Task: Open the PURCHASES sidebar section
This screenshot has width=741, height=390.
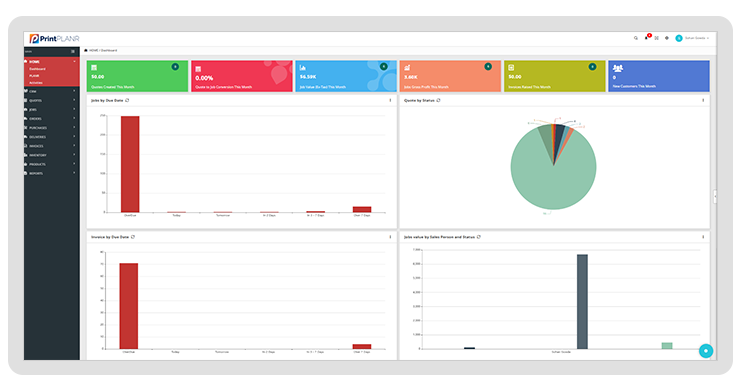Action: pos(52,128)
